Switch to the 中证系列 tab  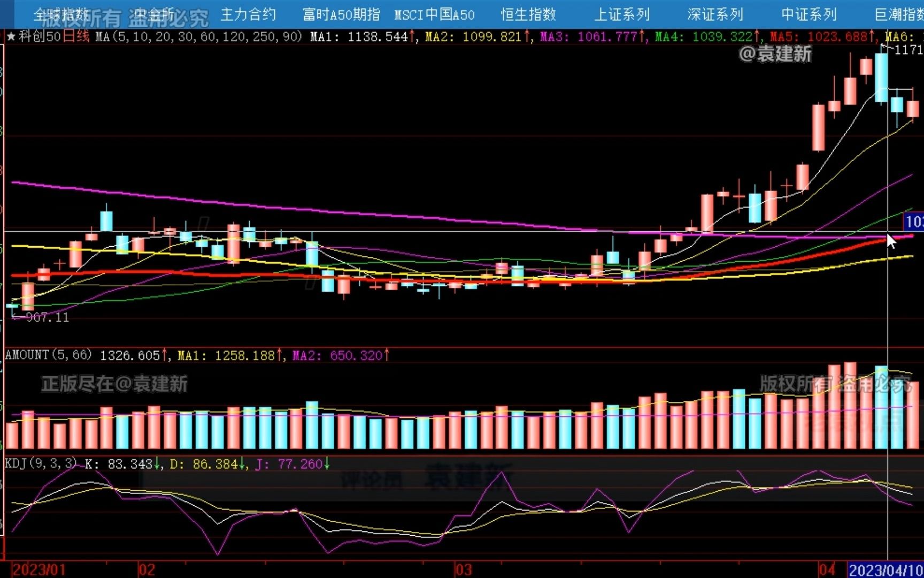click(x=809, y=14)
